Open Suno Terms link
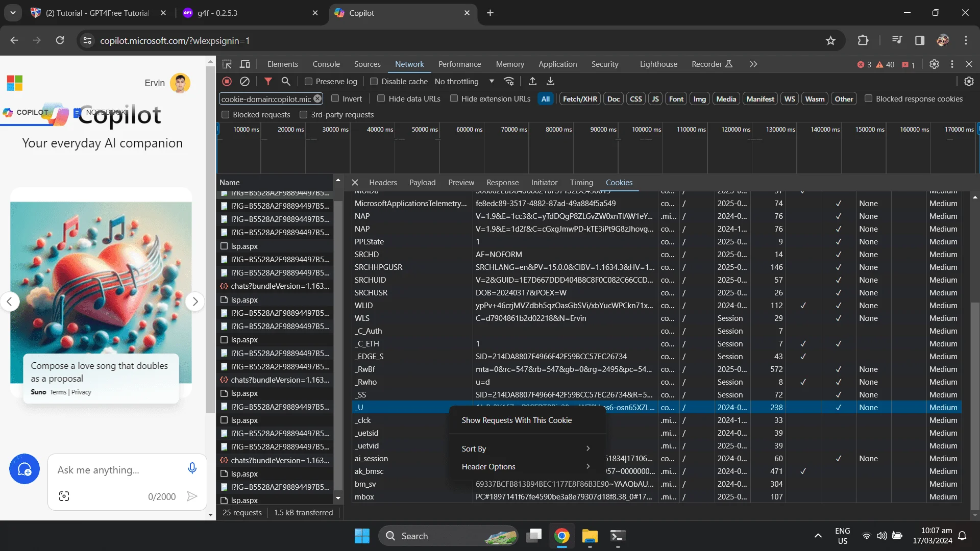 coord(58,392)
